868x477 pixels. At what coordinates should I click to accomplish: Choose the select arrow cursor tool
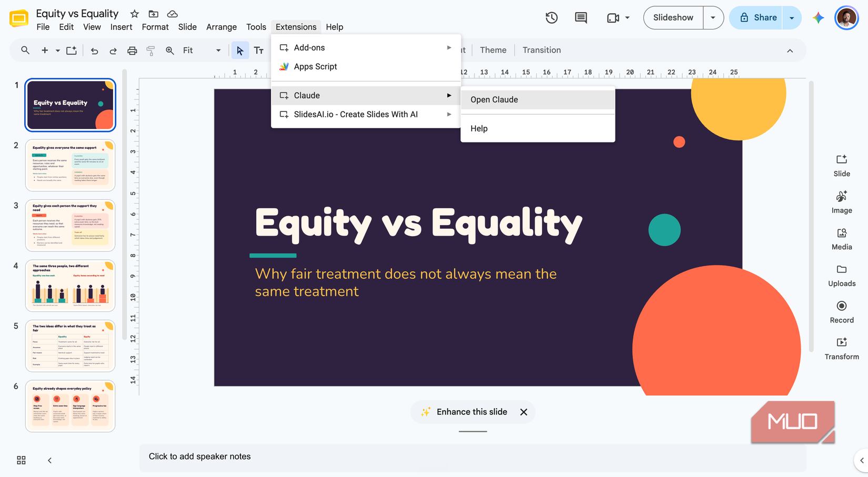tap(240, 50)
